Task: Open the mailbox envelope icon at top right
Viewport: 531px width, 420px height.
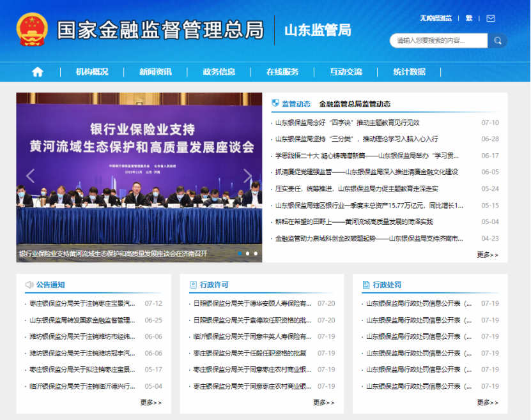Action: point(490,19)
